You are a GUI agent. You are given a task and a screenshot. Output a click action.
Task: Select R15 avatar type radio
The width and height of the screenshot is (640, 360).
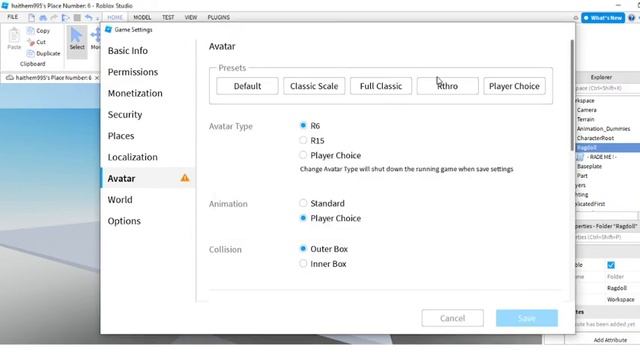click(x=303, y=140)
